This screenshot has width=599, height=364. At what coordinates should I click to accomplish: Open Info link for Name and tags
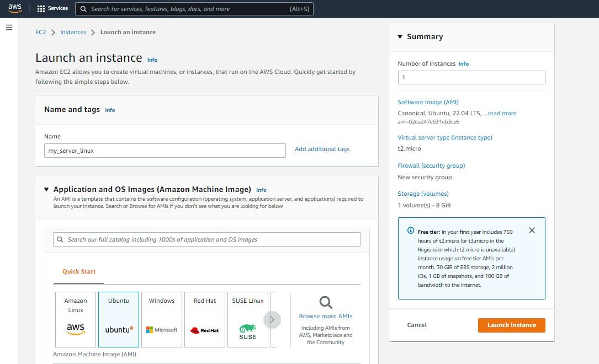pyautogui.click(x=110, y=110)
